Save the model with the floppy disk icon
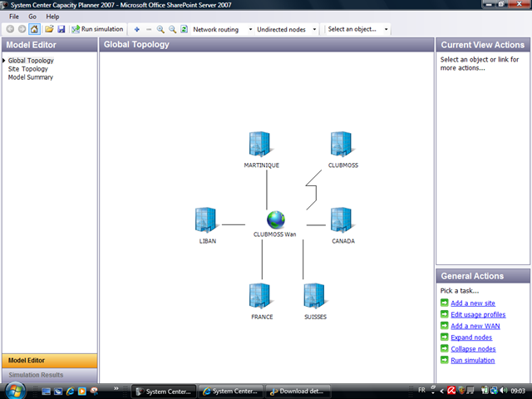 pos(61,29)
